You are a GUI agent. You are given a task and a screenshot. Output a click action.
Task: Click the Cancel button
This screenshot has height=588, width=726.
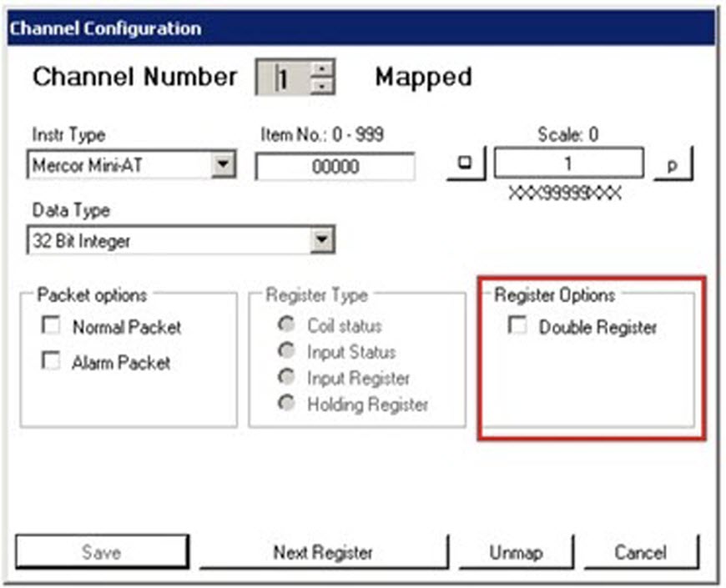pos(642,552)
